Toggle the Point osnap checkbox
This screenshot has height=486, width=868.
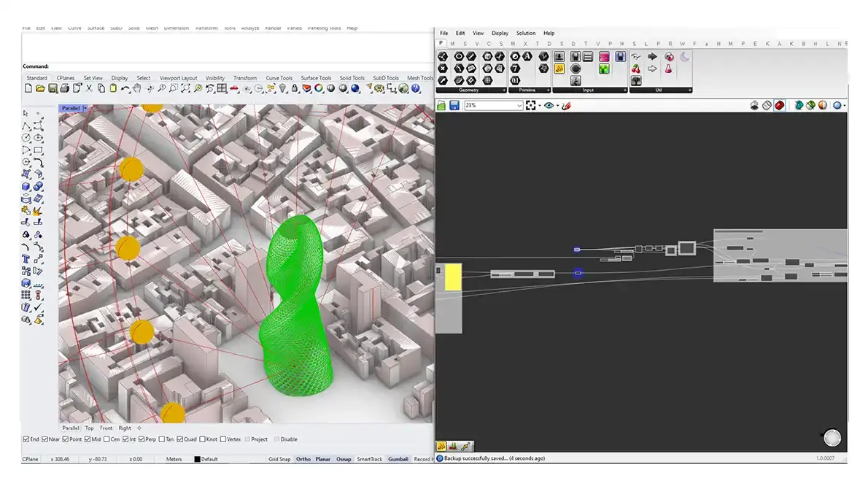pos(66,439)
